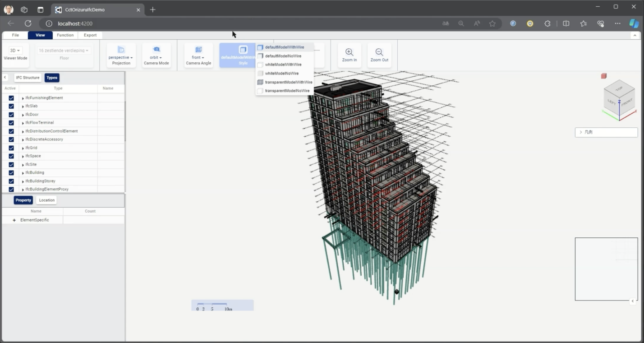Screen dimensions: 644x343
Task: Uncheck IfcGrid active checkbox
Action: (x=11, y=148)
